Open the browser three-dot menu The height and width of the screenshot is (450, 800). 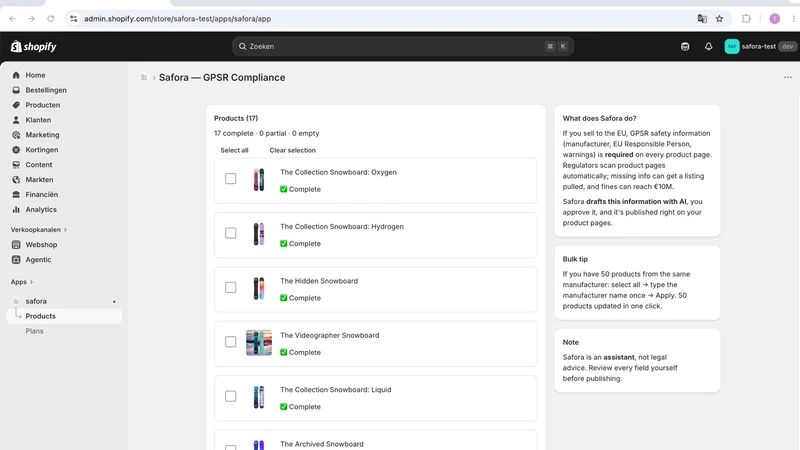(794, 19)
